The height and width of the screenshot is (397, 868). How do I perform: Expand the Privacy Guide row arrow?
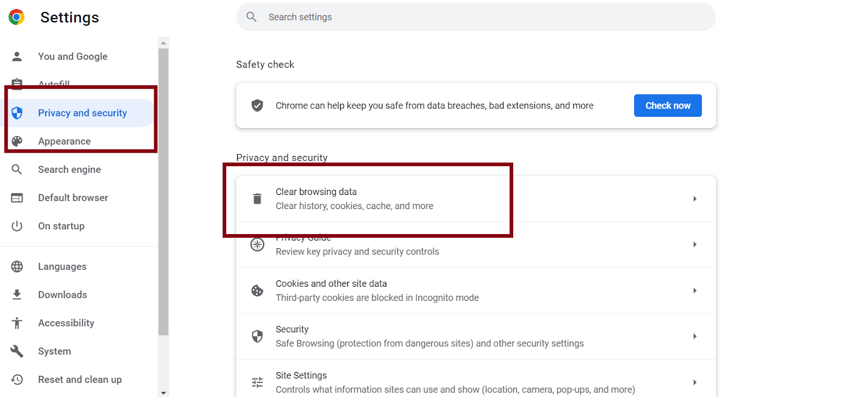(694, 244)
